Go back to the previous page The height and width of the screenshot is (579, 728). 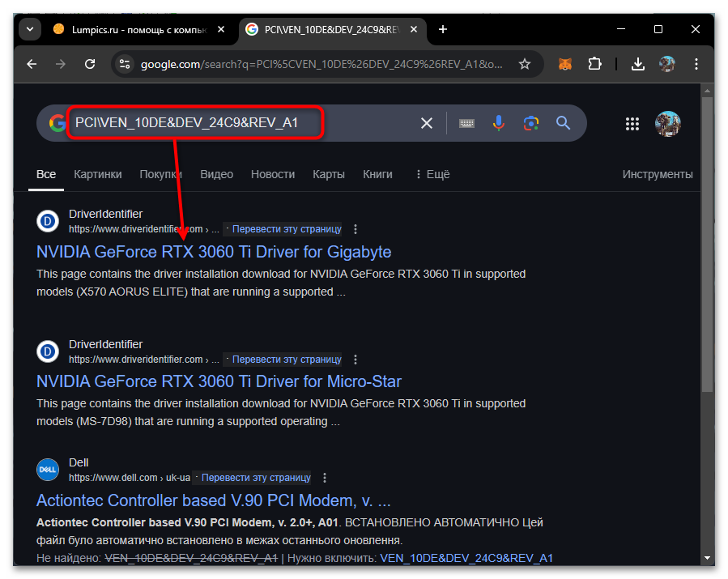(x=32, y=64)
